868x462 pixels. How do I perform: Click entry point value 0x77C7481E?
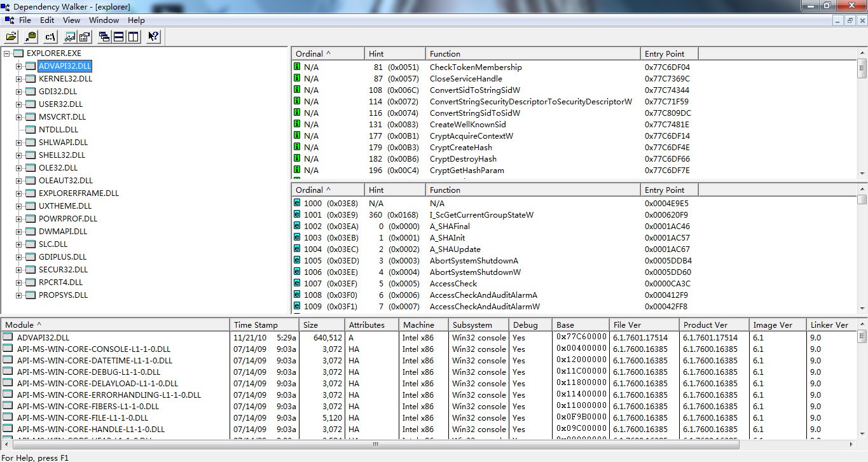pyautogui.click(x=667, y=125)
